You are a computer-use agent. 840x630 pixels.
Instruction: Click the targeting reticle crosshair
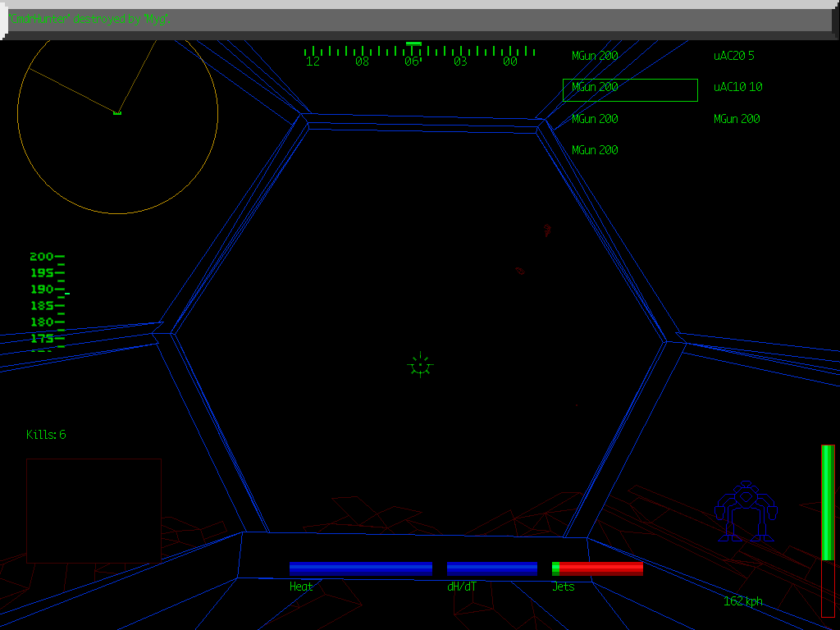coord(419,365)
